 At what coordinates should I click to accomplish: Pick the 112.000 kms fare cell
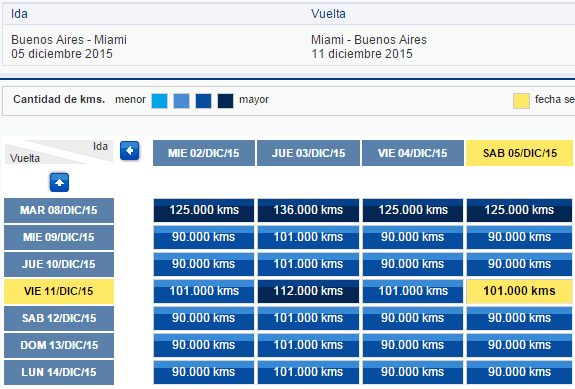(308, 291)
